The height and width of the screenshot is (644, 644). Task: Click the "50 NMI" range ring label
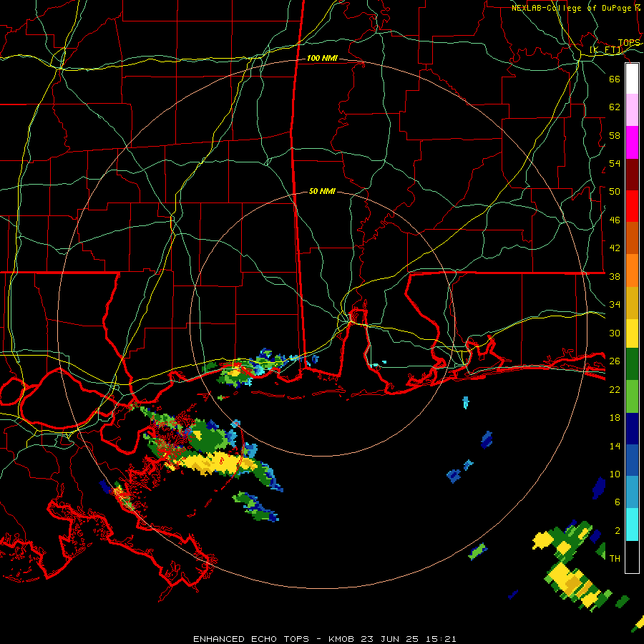[x=322, y=191]
